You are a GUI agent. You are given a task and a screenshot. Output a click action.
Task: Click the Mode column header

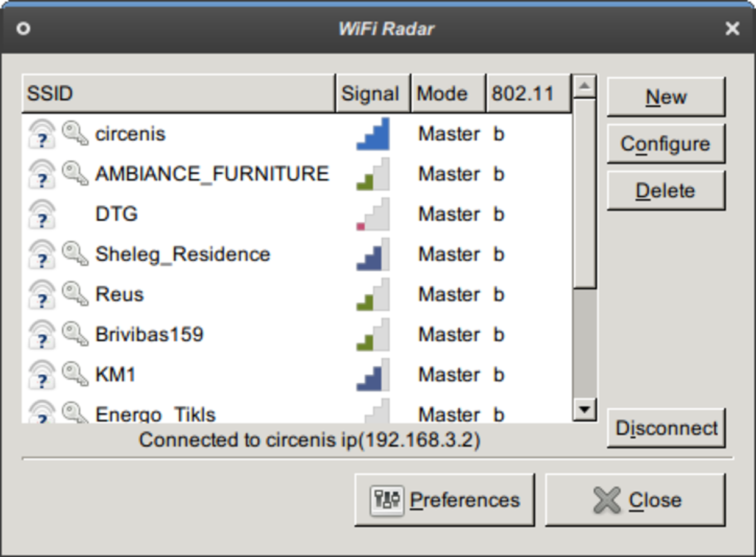[x=448, y=94]
